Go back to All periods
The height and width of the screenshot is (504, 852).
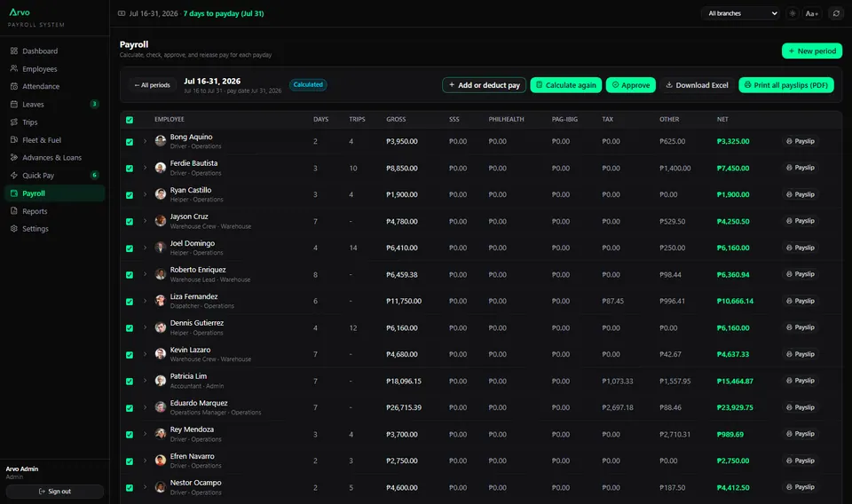click(x=152, y=85)
